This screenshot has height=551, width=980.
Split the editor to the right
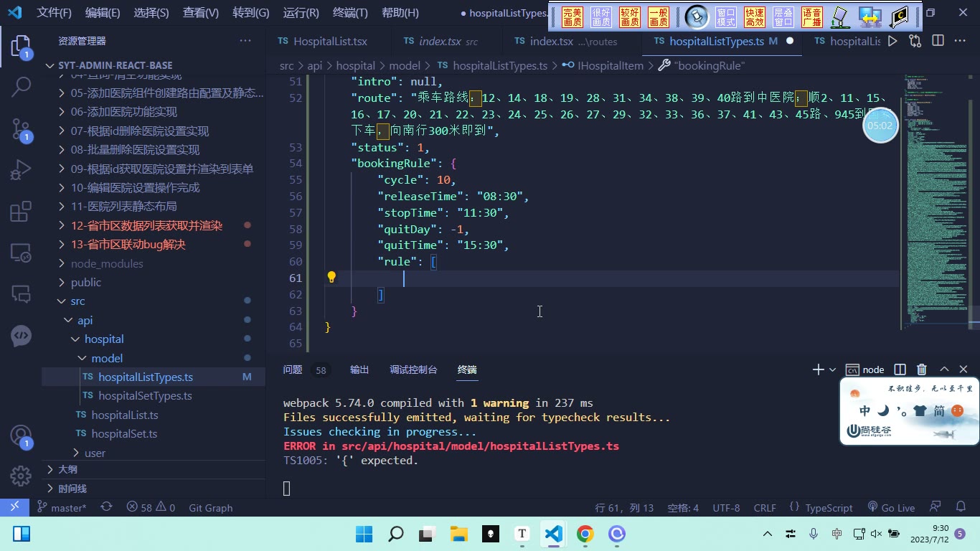938,41
